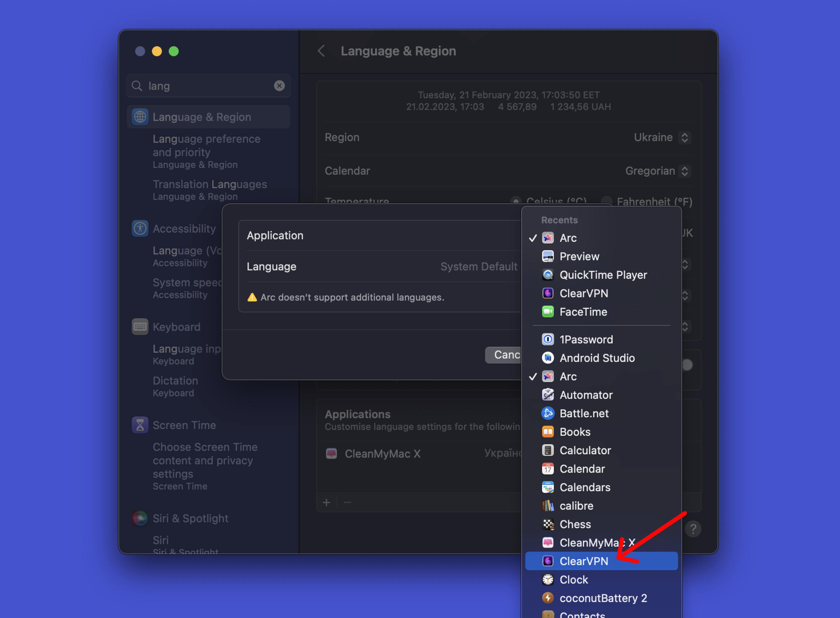
Task: Click the QuickTime Player icon
Action: pyautogui.click(x=548, y=275)
